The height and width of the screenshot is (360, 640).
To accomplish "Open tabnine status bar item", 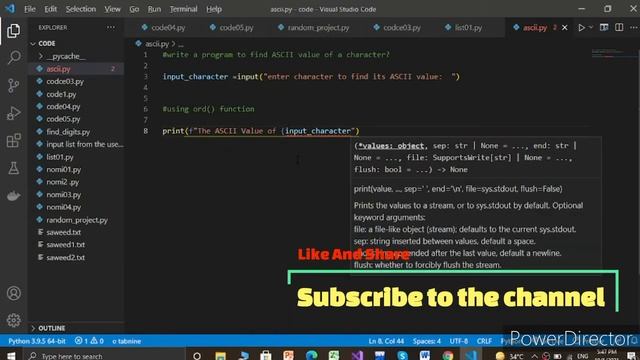I will pos(127,341).
